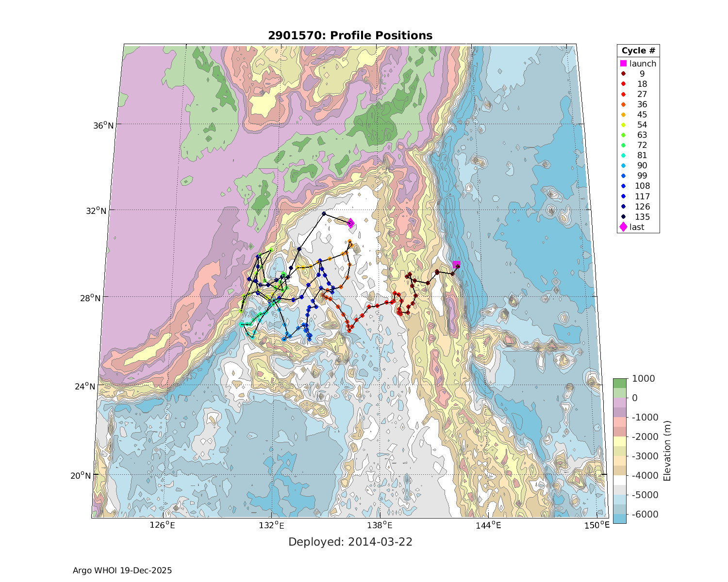Screen dimensions: 728x582
Task: Pick the cycle 81 cyan legend marker
Action: coord(624,155)
